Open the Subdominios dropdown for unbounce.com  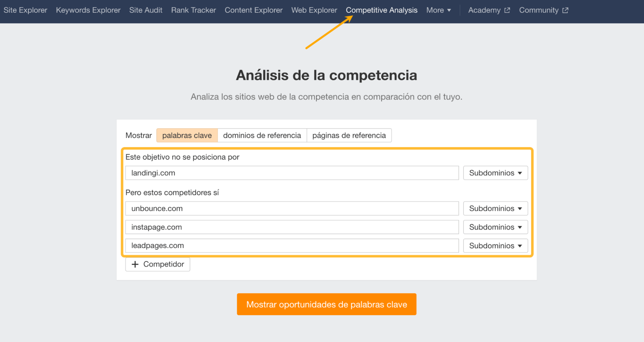point(495,208)
